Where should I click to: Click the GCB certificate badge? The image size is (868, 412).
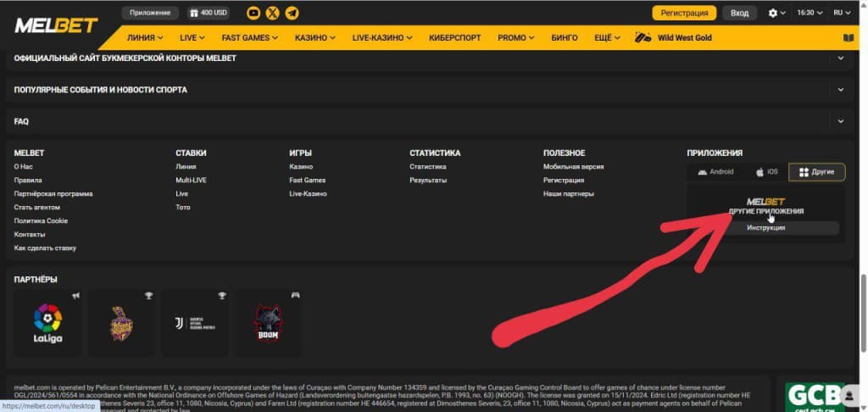click(815, 397)
